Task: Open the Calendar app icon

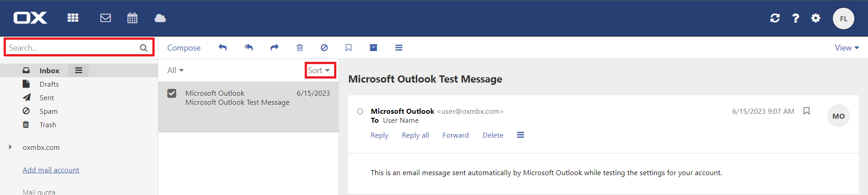Action: coord(132,18)
